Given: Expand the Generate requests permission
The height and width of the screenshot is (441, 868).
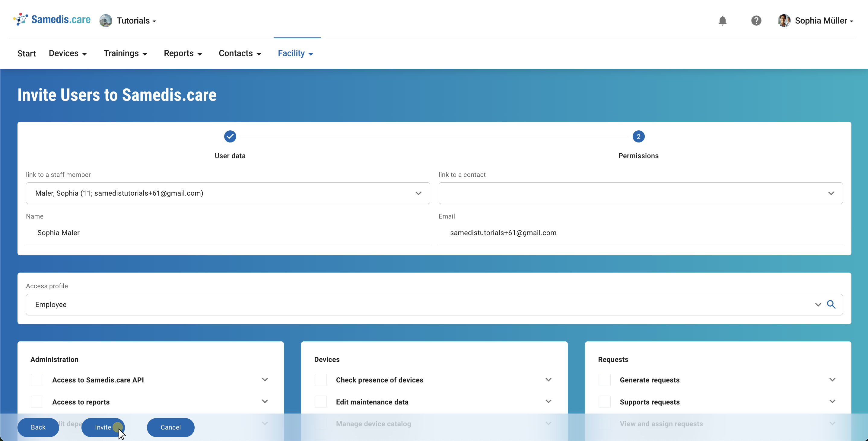Looking at the screenshot, I should [x=832, y=380].
